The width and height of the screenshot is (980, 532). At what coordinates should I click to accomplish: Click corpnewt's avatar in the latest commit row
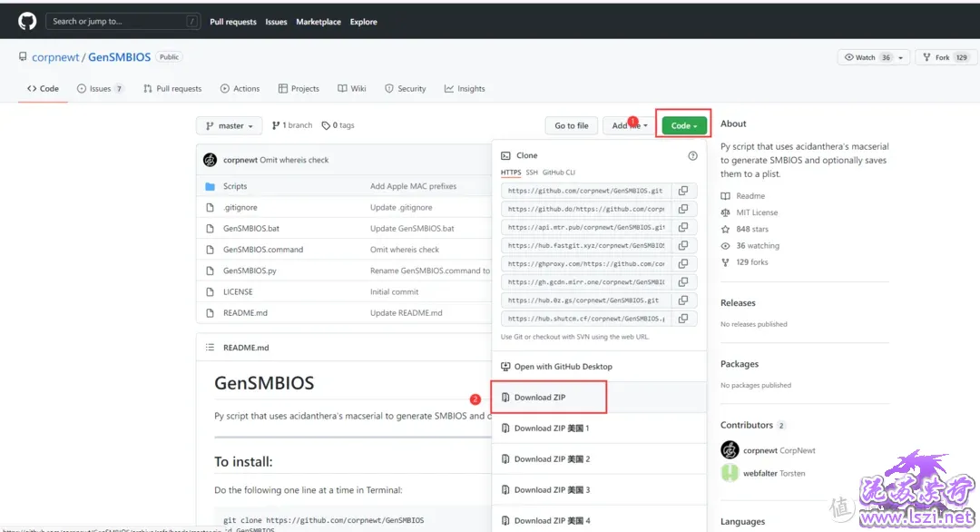click(x=210, y=160)
